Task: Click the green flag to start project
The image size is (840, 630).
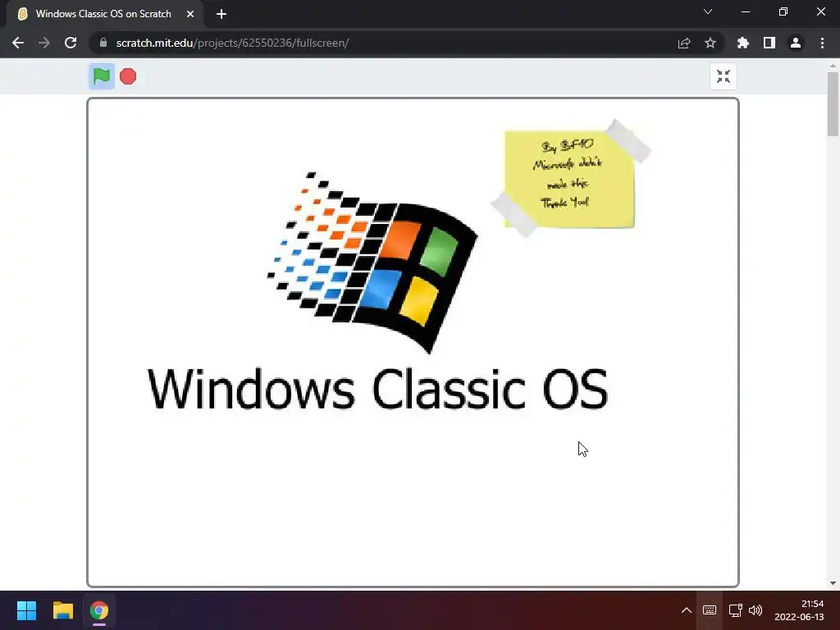Action: (x=101, y=76)
